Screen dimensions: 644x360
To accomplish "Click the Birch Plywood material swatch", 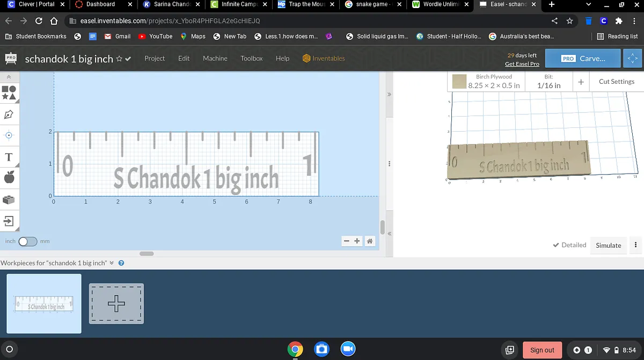I will pos(459,82).
